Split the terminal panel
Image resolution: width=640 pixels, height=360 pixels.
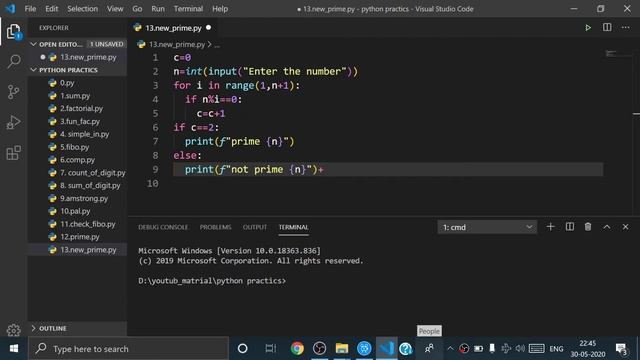[569, 227]
